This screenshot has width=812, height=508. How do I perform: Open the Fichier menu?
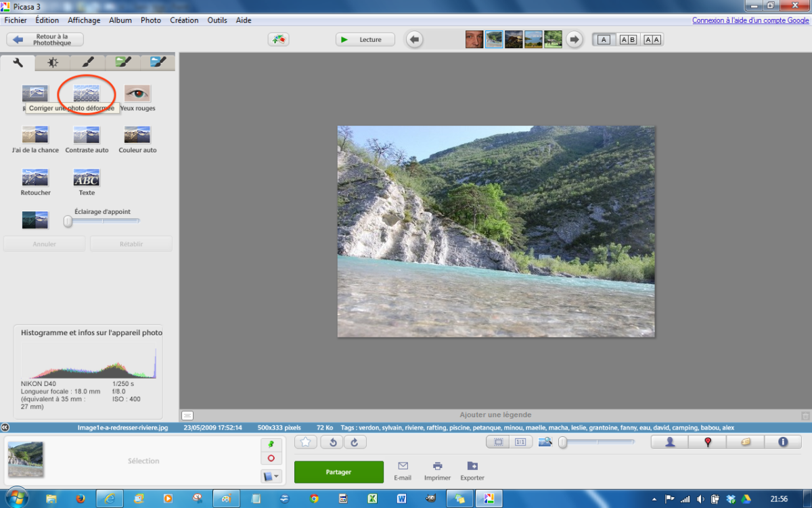[16, 20]
